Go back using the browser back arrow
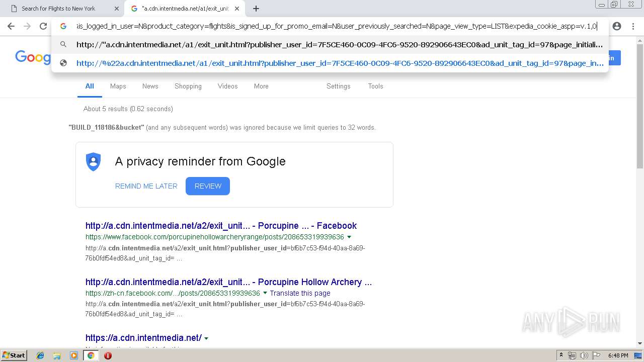 [11, 26]
